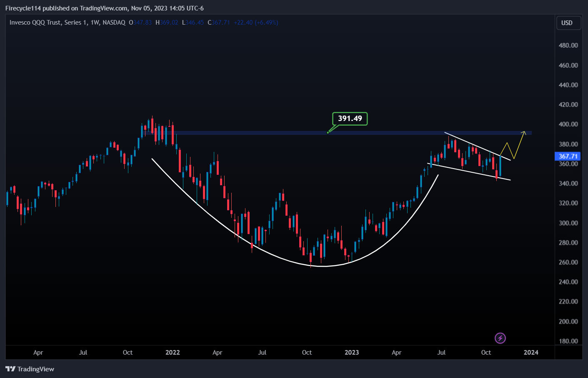Click the current price tag 367.71

[568, 156]
